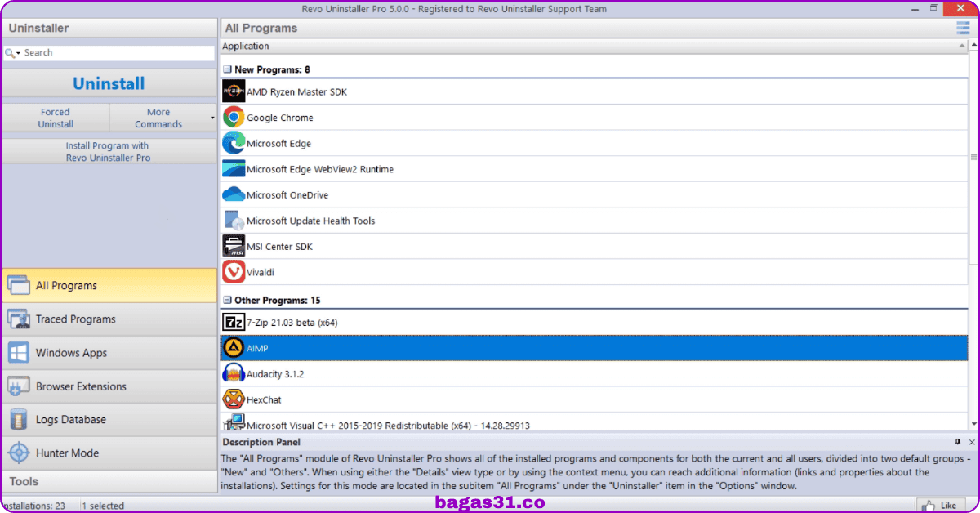Select the Microsoft OneDrive row text
The image size is (980, 513).
(x=287, y=195)
